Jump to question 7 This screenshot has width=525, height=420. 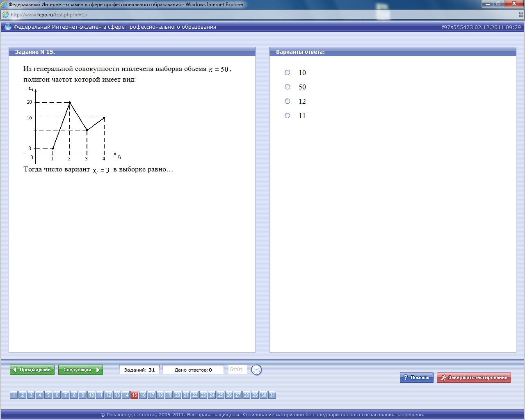[x=66, y=395]
